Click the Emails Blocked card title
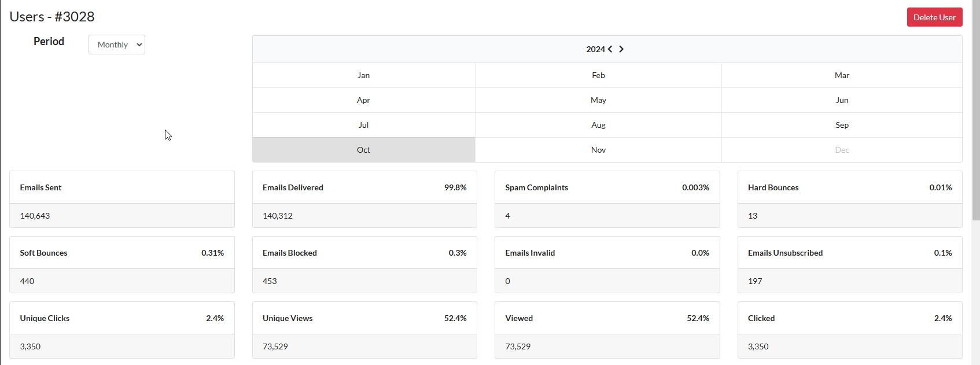Screen dimensions: 980x365 pos(290,253)
